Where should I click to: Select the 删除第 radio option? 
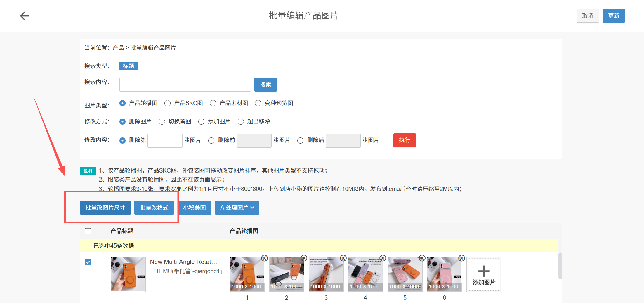[x=123, y=141]
